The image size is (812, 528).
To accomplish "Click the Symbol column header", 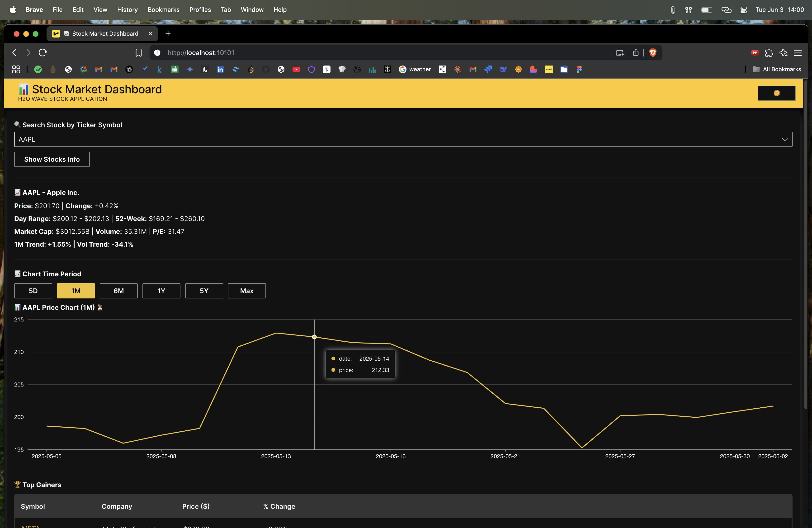I will click(x=33, y=506).
